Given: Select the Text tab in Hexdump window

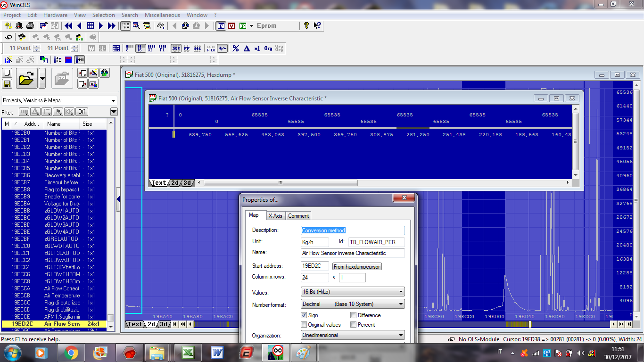Looking at the screenshot, I should tap(135, 324).
